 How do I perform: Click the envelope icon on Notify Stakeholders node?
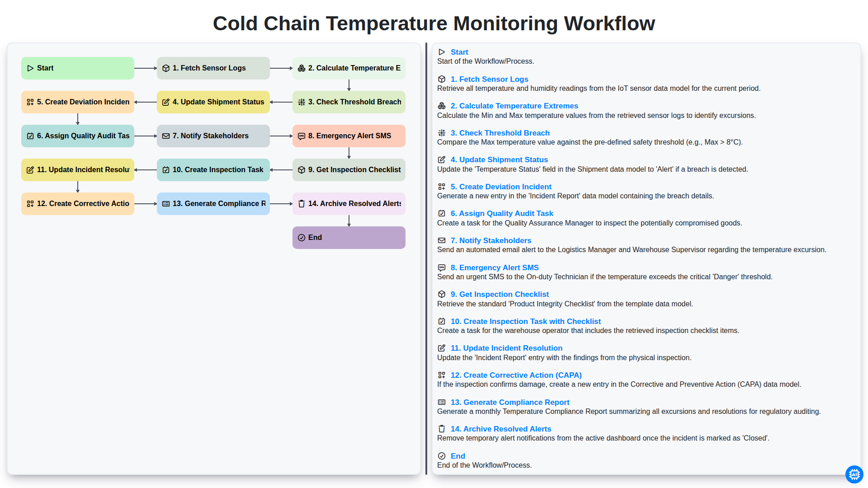tap(166, 136)
